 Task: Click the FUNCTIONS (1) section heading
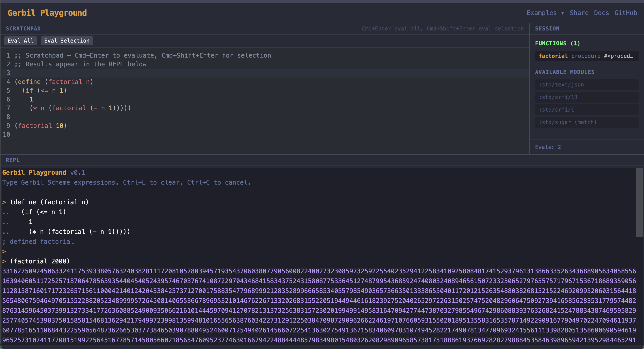click(557, 43)
